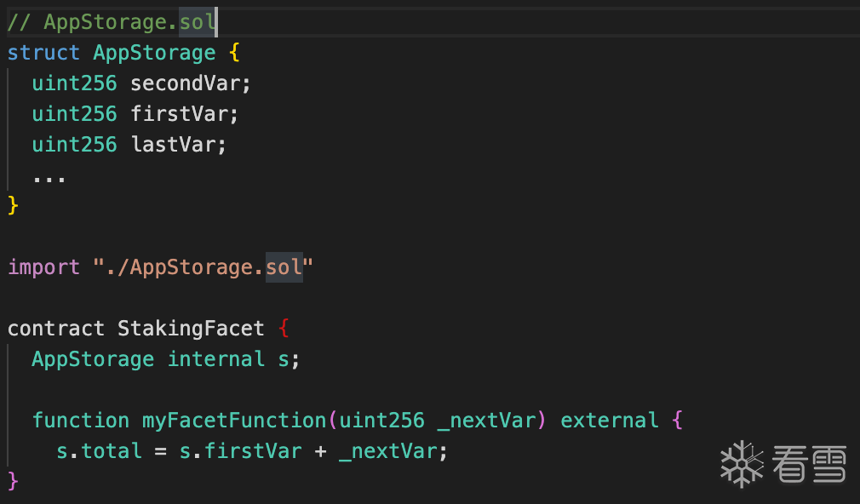This screenshot has height=504, width=860.
Task: Click the pink closing brace on the last line
Action: coord(13,481)
